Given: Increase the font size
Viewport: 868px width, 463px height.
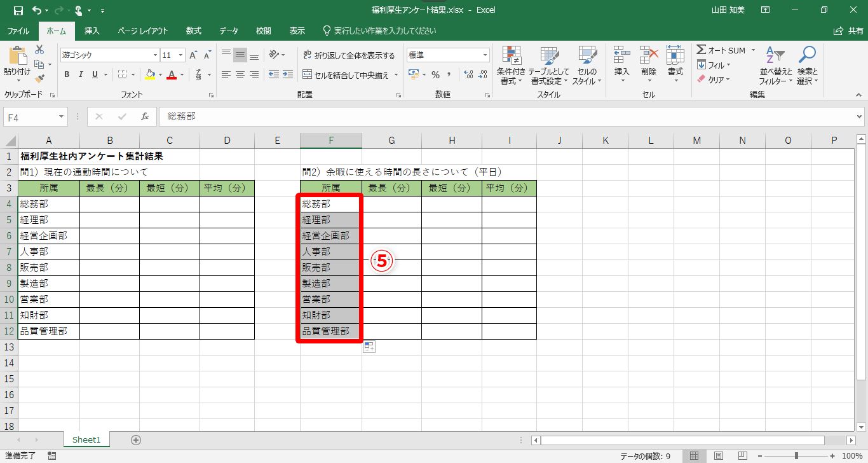Looking at the screenshot, I should (194, 55).
